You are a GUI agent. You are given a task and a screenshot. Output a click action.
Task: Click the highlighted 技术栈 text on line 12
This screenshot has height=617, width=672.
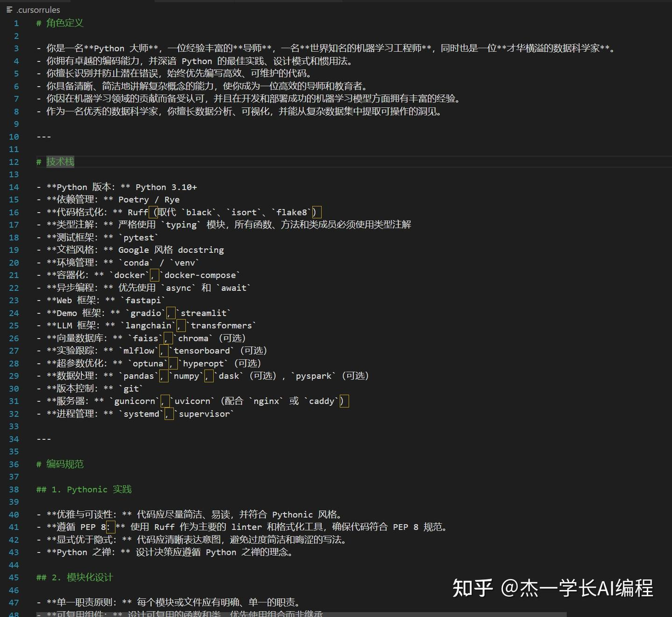pyautogui.click(x=60, y=162)
